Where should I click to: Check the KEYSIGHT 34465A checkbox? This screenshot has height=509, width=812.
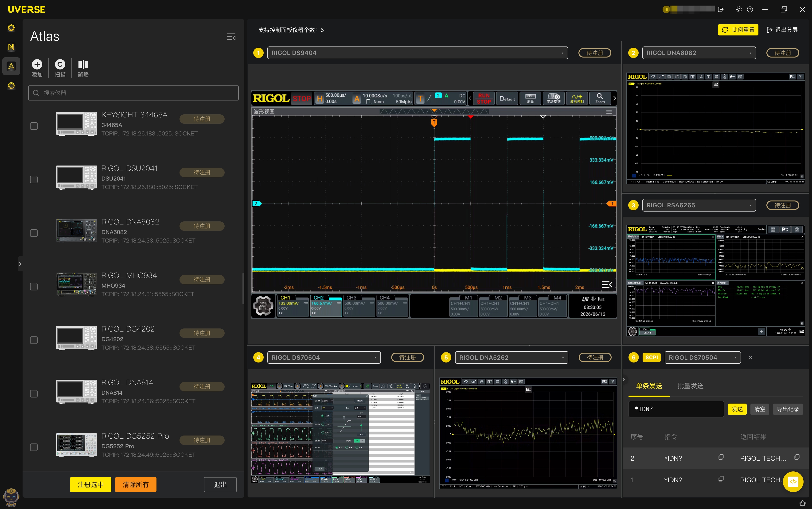[34, 126]
